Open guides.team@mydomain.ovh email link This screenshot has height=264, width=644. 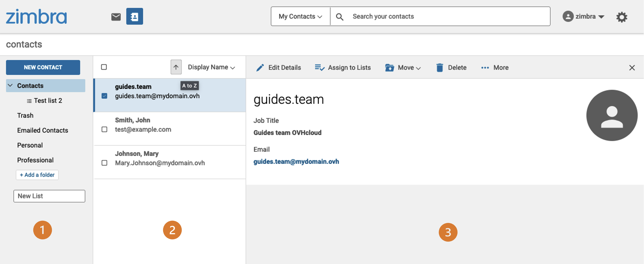[296, 162]
